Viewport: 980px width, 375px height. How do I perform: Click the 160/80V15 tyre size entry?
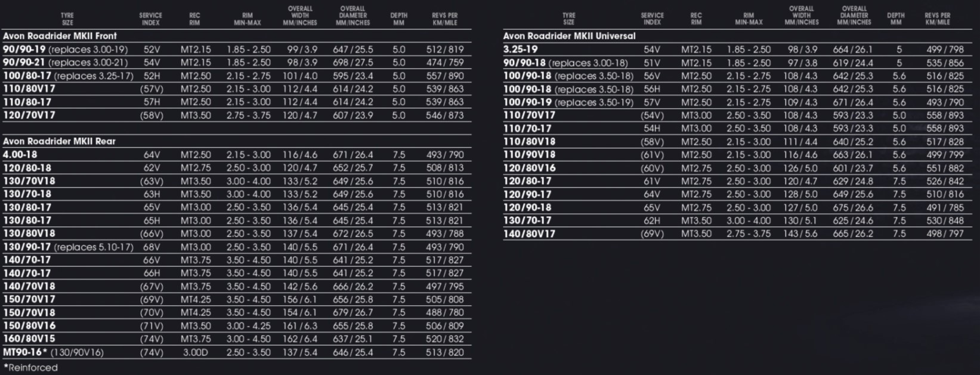[29, 339]
